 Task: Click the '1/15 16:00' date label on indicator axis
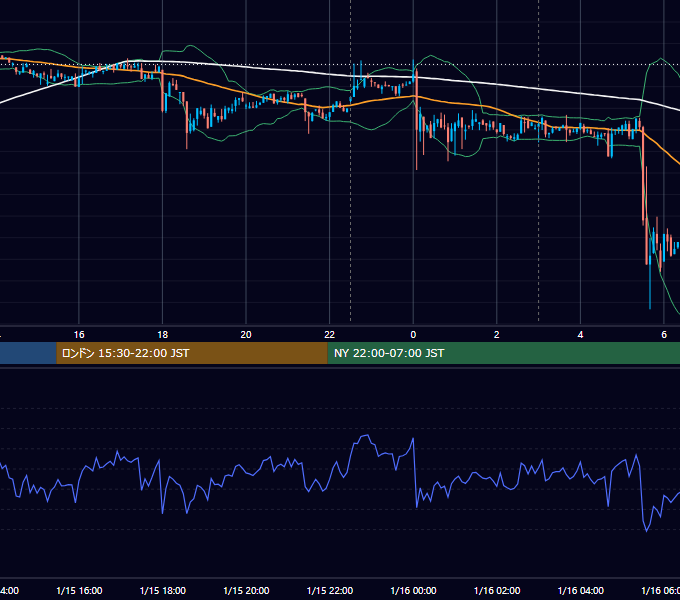tap(79, 590)
